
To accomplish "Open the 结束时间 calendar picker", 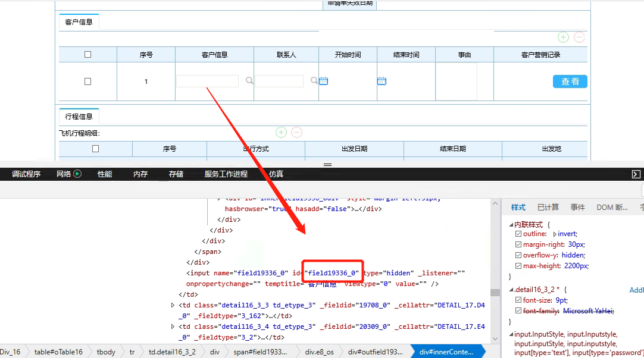I will click(x=382, y=81).
